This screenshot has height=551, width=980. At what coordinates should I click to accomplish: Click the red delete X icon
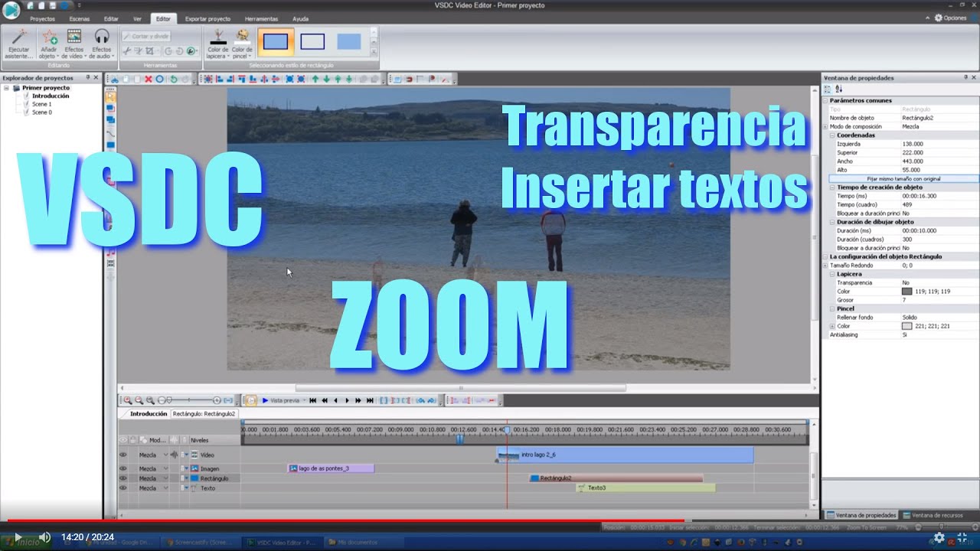(x=149, y=79)
